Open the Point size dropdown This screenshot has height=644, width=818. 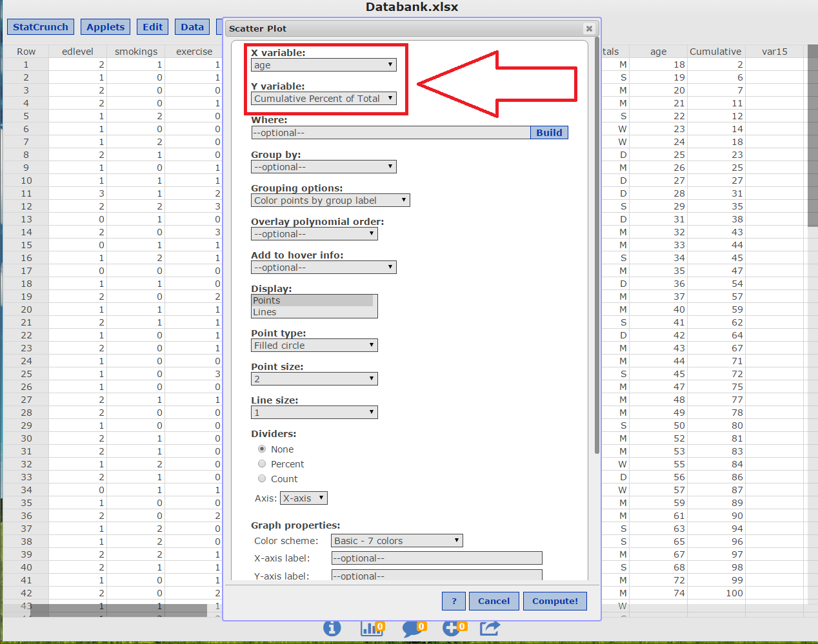[x=314, y=379]
